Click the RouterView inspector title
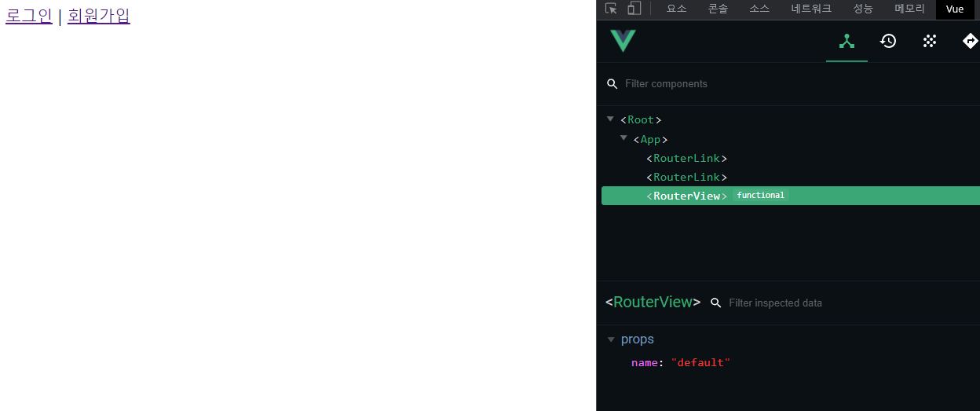Viewport: 980px width, 411px height. click(x=653, y=302)
